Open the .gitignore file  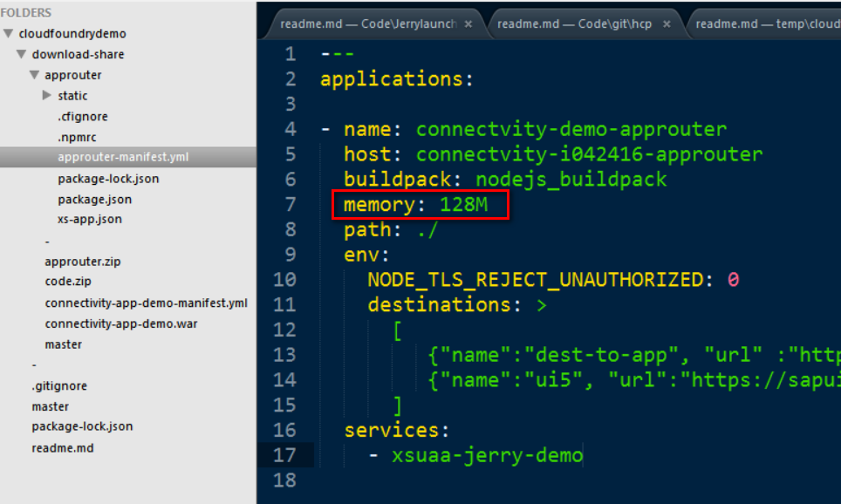[x=59, y=386]
